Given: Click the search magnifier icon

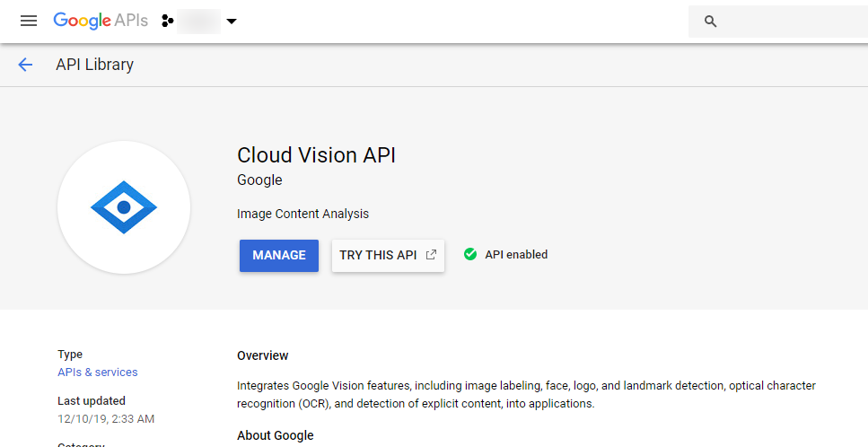Looking at the screenshot, I should point(711,22).
